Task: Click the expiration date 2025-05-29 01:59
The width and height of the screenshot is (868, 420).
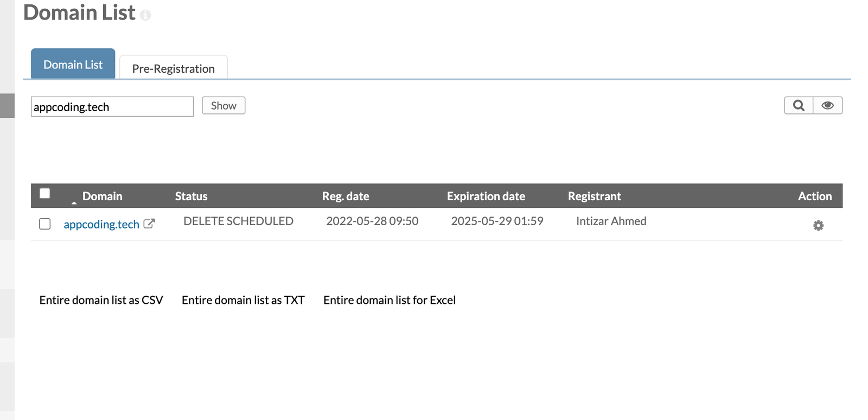Action: (x=497, y=221)
